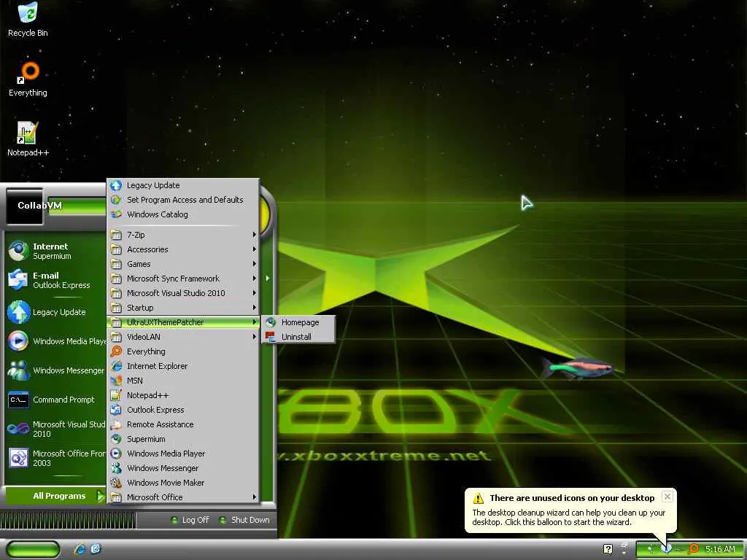Viewport: 747px width, 560px height.
Task: Click the Microsoft Office FrontPage 2003 icon
Action: point(18,458)
